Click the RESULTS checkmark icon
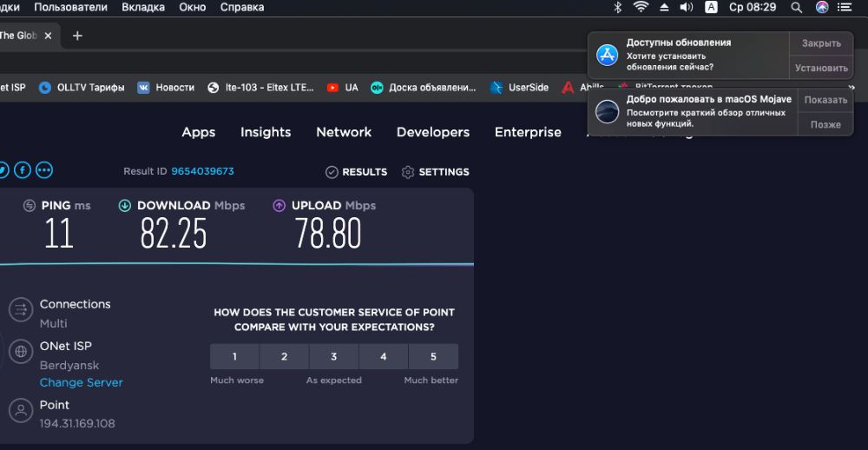Viewport: 868px width, 450px height. (x=332, y=172)
